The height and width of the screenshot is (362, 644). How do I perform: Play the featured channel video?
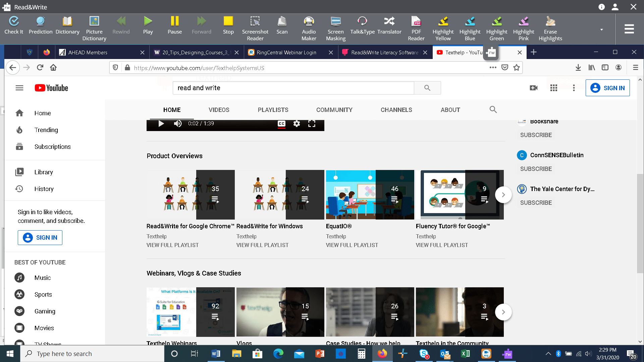[161, 124]
